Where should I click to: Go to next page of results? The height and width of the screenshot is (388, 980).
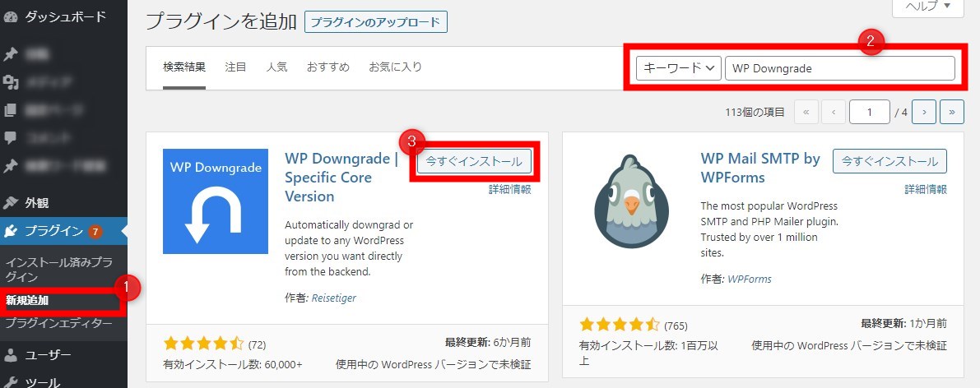924,112
